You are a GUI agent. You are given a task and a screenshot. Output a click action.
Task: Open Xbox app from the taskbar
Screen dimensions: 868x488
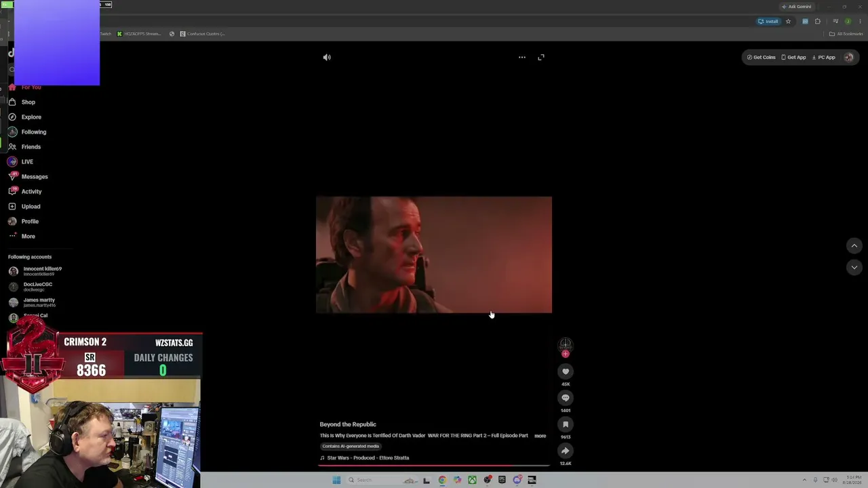(x=472, y=480)
